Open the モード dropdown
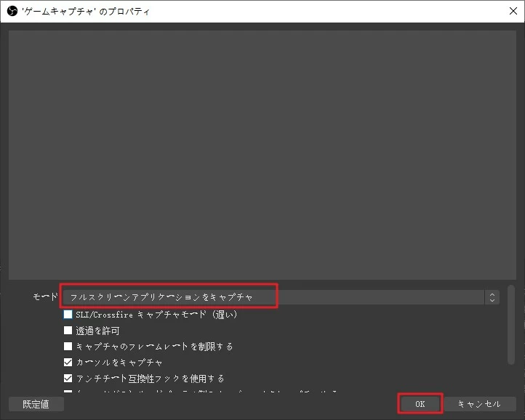525x420 pixels. click(281, 297)
